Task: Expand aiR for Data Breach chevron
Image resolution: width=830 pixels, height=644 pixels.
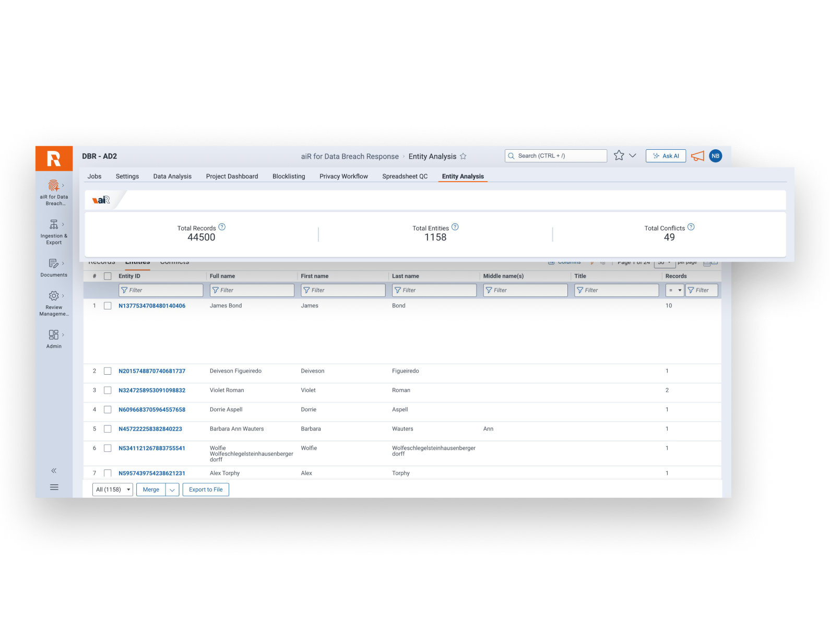Action: (x=63, y=185)
